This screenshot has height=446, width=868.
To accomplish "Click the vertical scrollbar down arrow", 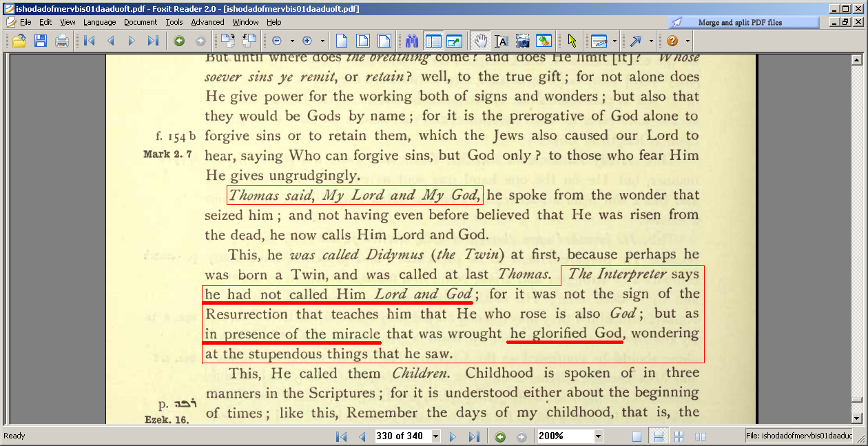I will pos(857,418).
